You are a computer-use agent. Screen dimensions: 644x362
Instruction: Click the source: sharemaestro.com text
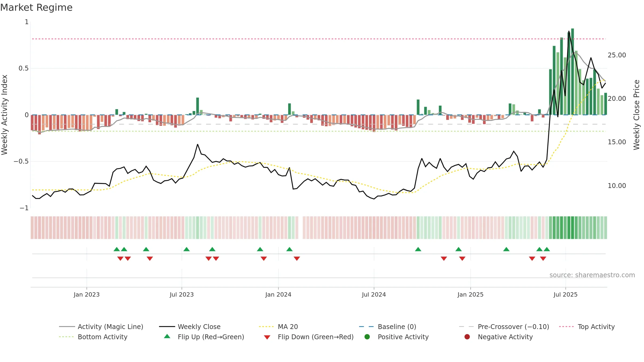click(592, 275)
